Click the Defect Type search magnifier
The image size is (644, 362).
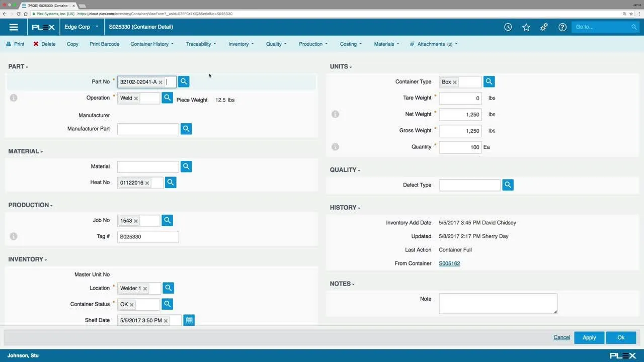tap(508, 185)
